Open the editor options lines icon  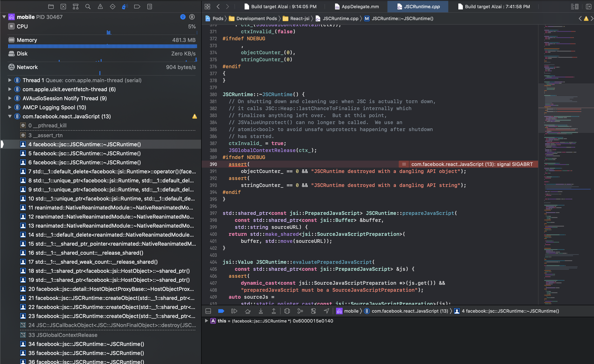tap(574, 7)
